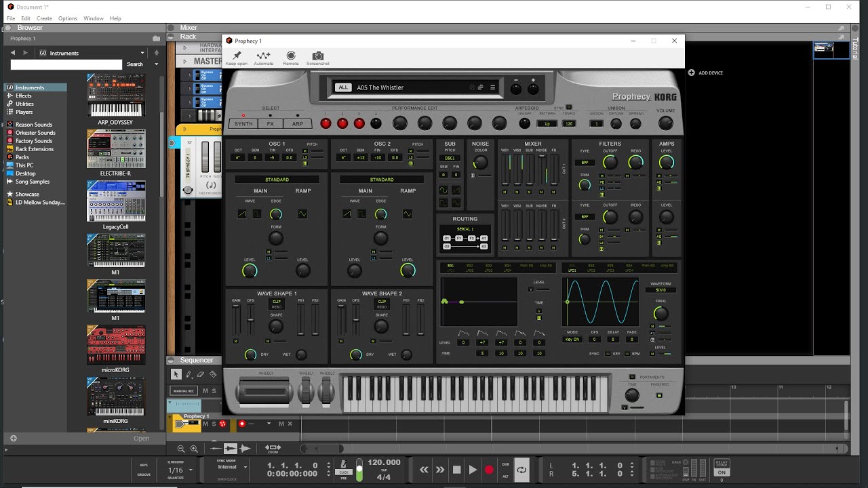The image size is (868, 488).
Task: Toggle MANUAL REC in the sequencer
Action: pos(184,391)
